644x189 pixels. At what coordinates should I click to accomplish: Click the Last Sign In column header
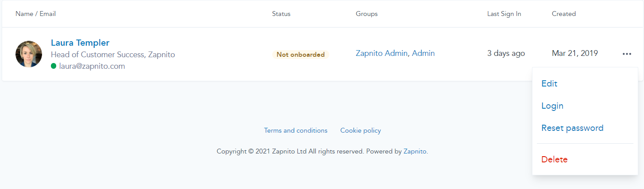coord(504,14)
